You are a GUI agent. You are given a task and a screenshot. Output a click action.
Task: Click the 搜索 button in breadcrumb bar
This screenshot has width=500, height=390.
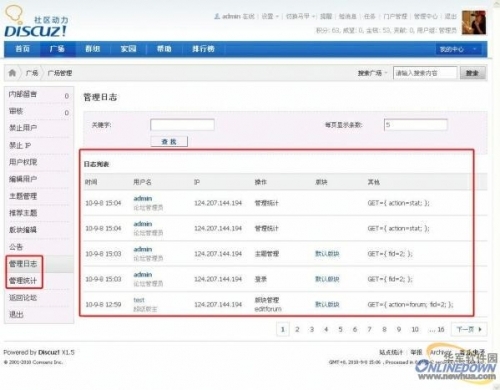tap(472, 73)
